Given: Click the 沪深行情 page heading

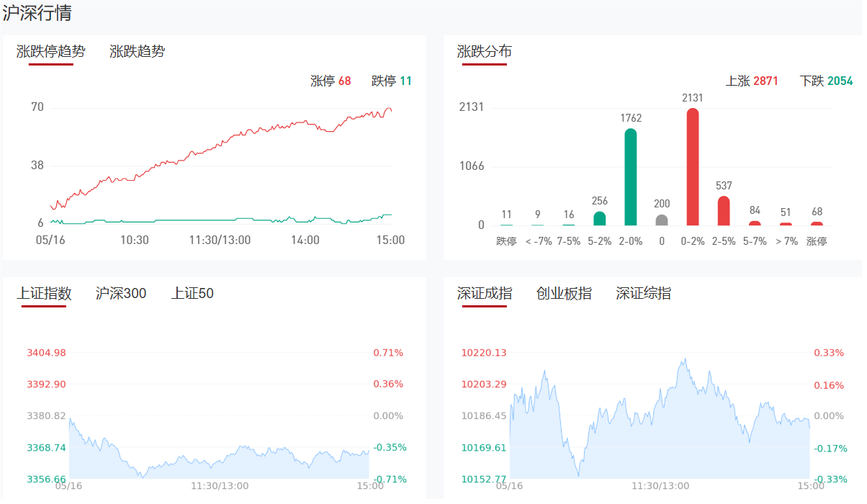Looking at the screenshot, I should 37,13.
